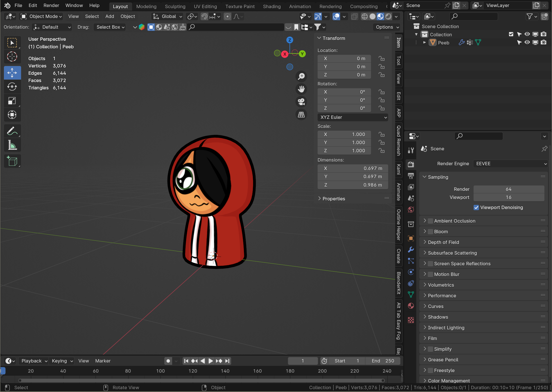Expand the Shadows panel

(x=438, y=317)
